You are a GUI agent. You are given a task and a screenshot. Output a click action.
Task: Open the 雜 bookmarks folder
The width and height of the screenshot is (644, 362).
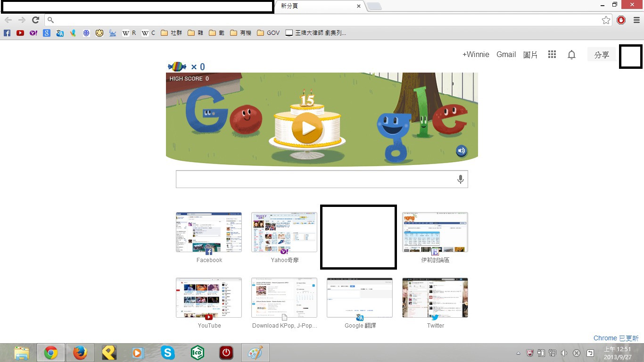(x=196, y=33)
